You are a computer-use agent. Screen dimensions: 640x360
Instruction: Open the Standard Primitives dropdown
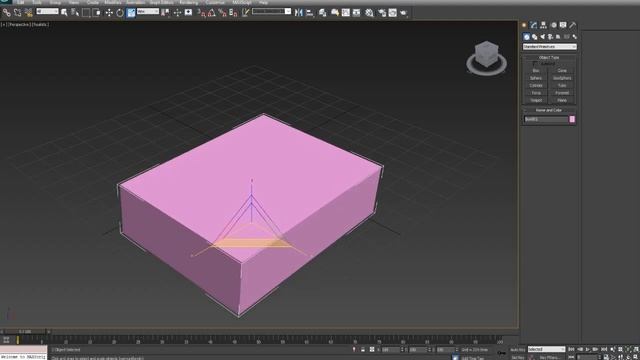pyautogui.click(x=549, y=47)
